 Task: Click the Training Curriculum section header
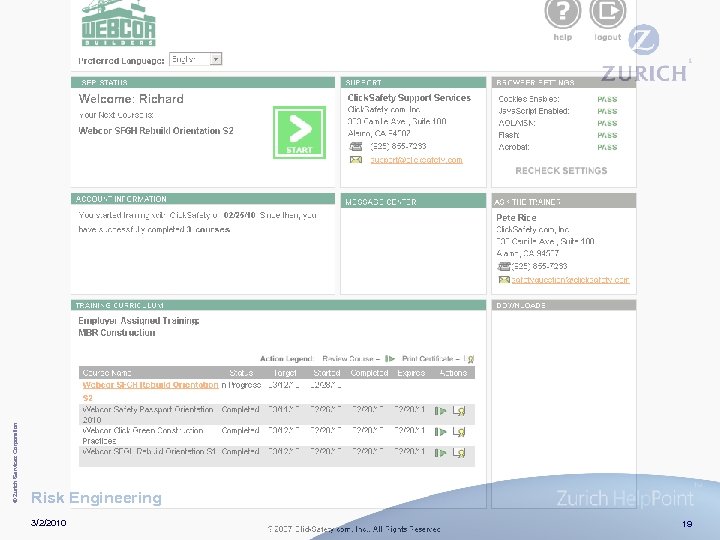coord(278,305)
